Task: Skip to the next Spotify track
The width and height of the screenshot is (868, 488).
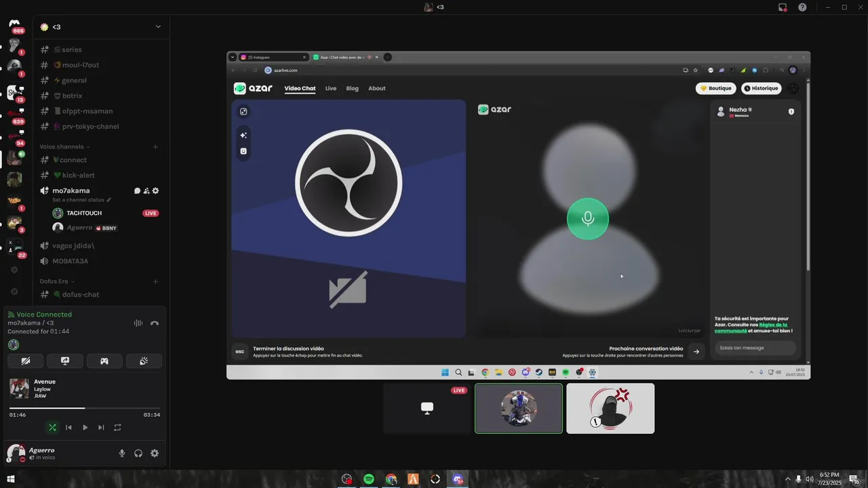Action: [x=101, y=428]
